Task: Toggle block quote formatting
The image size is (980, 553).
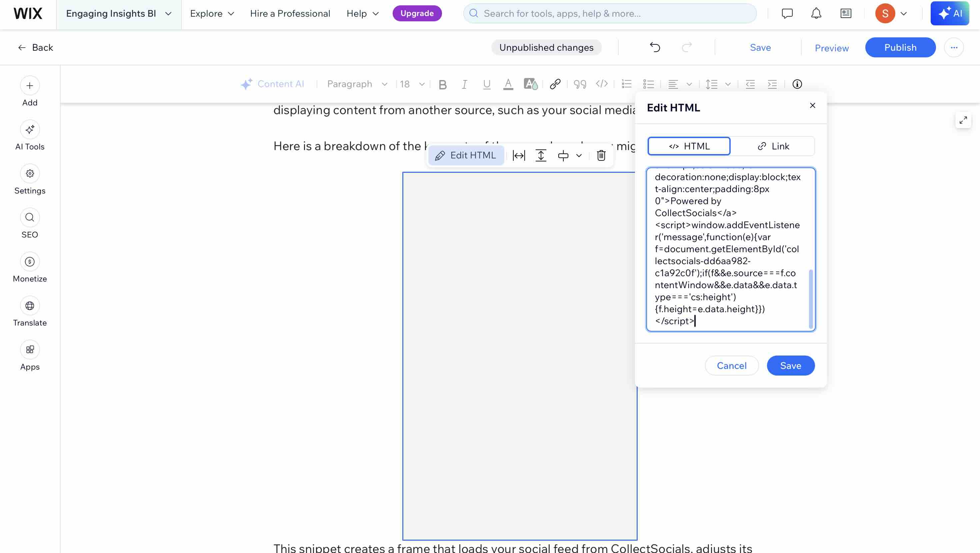Action: coord(580,84)
